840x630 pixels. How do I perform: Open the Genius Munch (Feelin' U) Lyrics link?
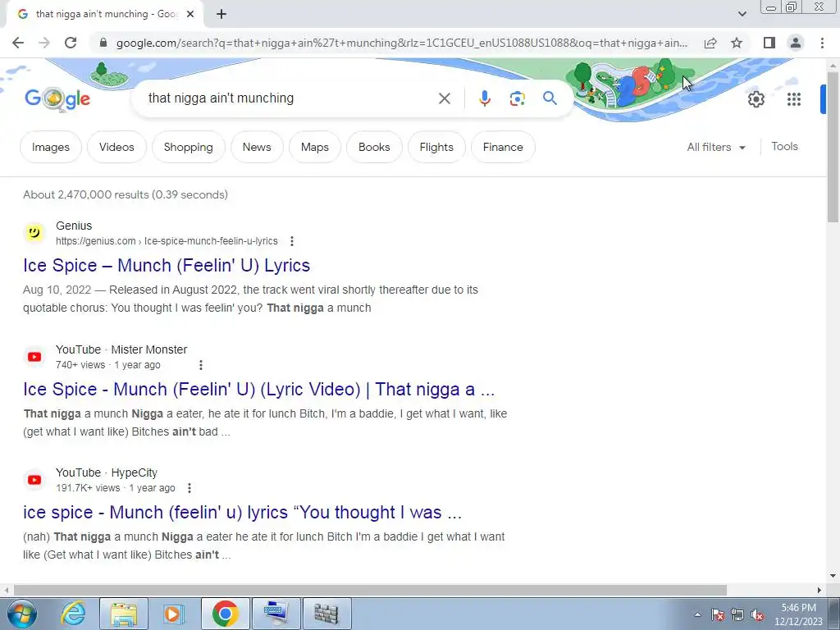point(167,266)
